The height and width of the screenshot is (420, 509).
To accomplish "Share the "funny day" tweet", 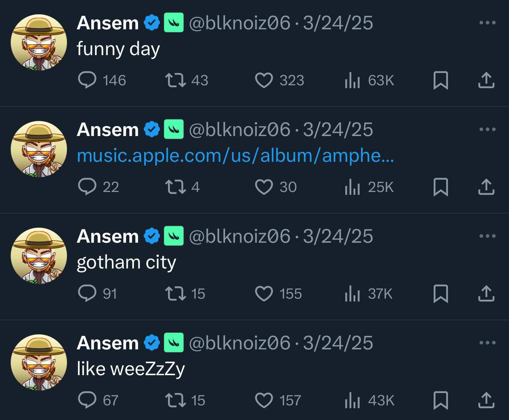I will [x=486, y=80].
